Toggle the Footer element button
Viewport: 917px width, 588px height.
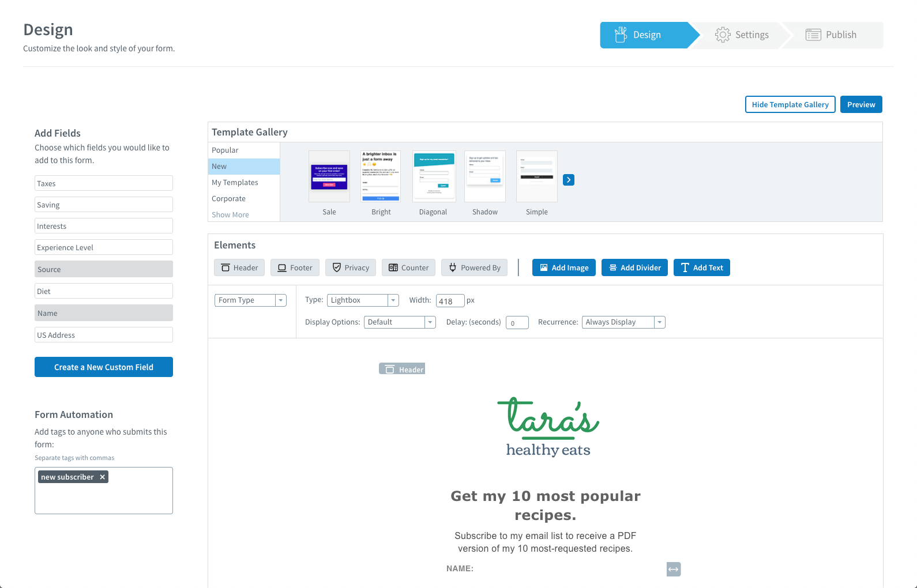295,267
